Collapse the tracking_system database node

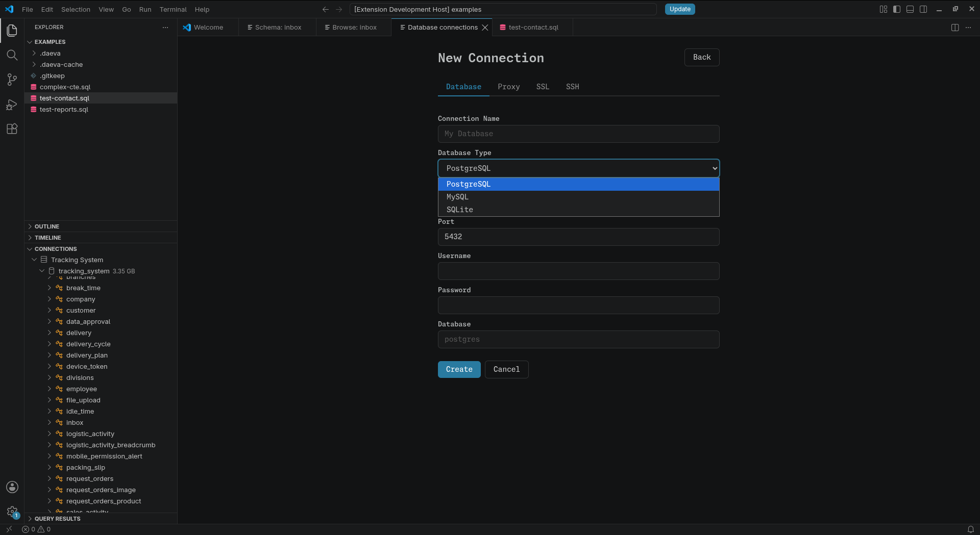pos(42,271)
